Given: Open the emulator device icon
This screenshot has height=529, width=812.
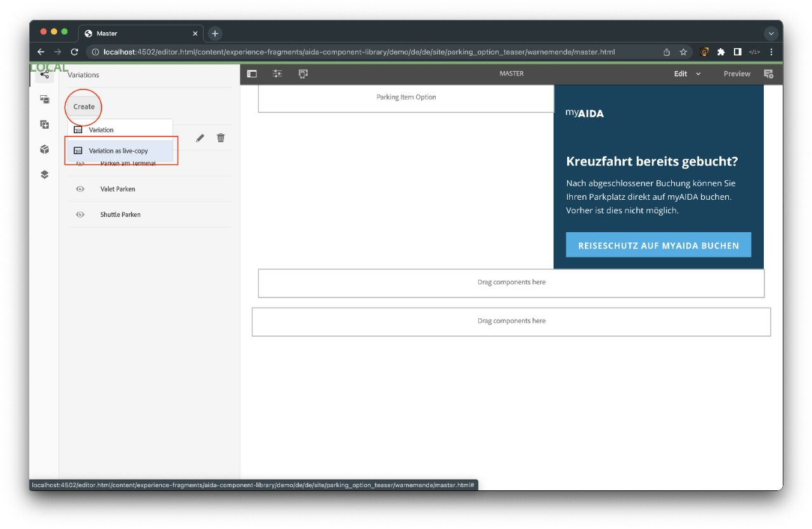Looking at the screenshot, I should [303, 74].
